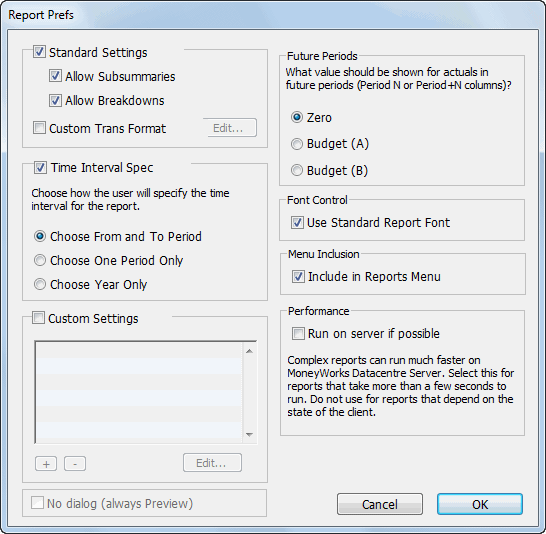Uncheck Use Standard Report Font
The image size is (546, 534).
[x=297, y=222]
